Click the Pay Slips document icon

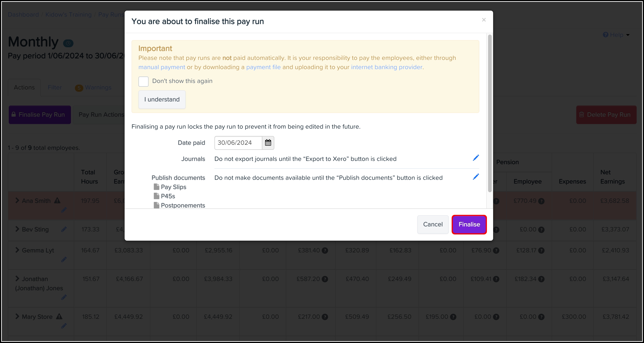(x=156, y=187)
